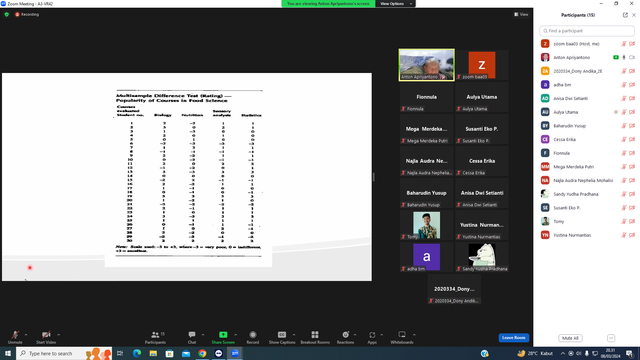Toggle mute icon for Anisa Dwi Setianti
640x360 pixels.
[624, 98]
